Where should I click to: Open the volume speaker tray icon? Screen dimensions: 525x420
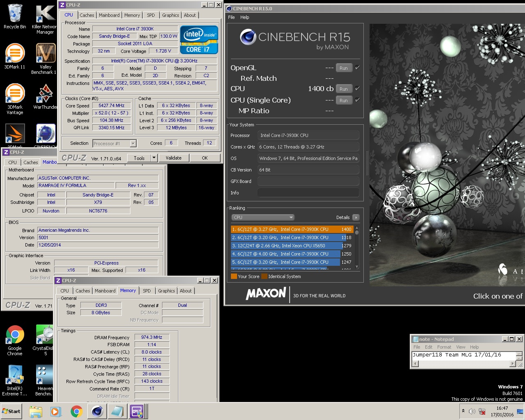pyautogui.click(x=472, y=411)
